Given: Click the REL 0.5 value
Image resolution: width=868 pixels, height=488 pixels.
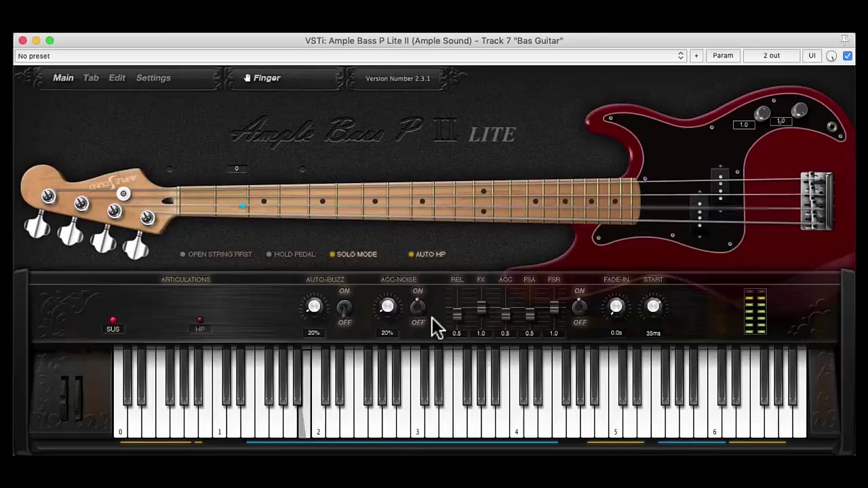Looking at the screenshot, I should coord(456,333).
